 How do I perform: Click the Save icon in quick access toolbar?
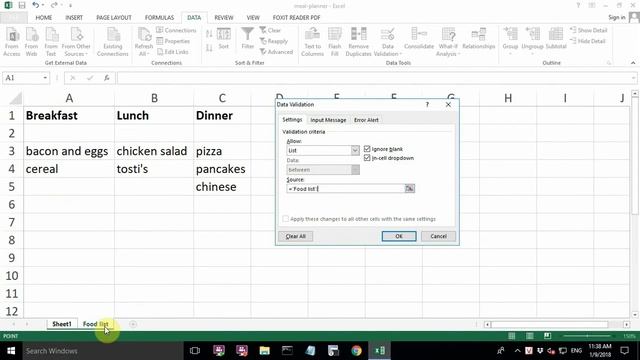click(22, 5)
